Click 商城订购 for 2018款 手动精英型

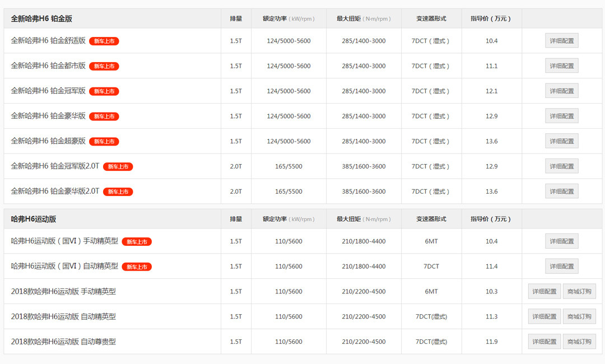(579, 292)
